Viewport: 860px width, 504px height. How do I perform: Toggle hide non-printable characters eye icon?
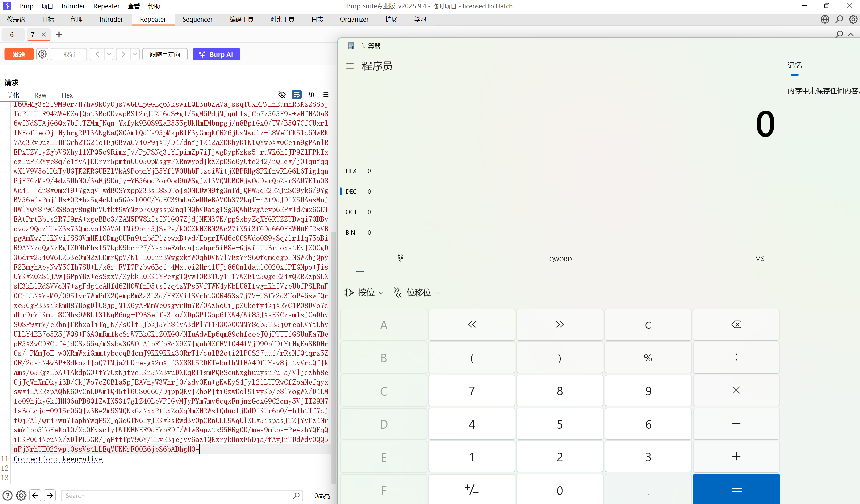point(282,94)
